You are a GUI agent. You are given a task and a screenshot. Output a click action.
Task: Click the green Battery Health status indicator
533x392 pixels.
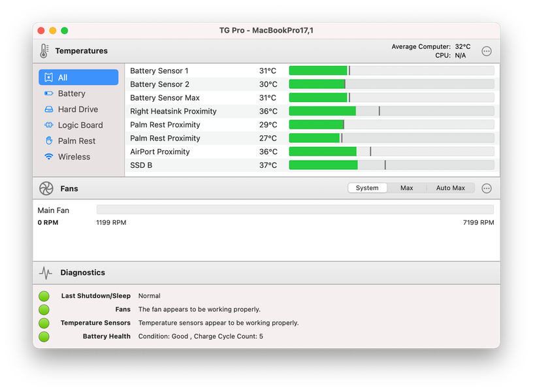tap(44, 336)
